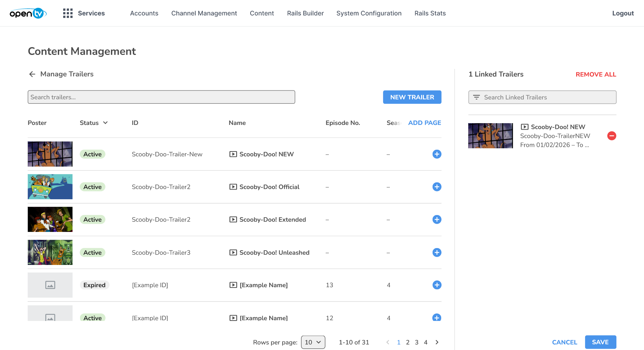Open the Services grid icon
The width and height of the screenshot is (644, 350).
point(68,13)
